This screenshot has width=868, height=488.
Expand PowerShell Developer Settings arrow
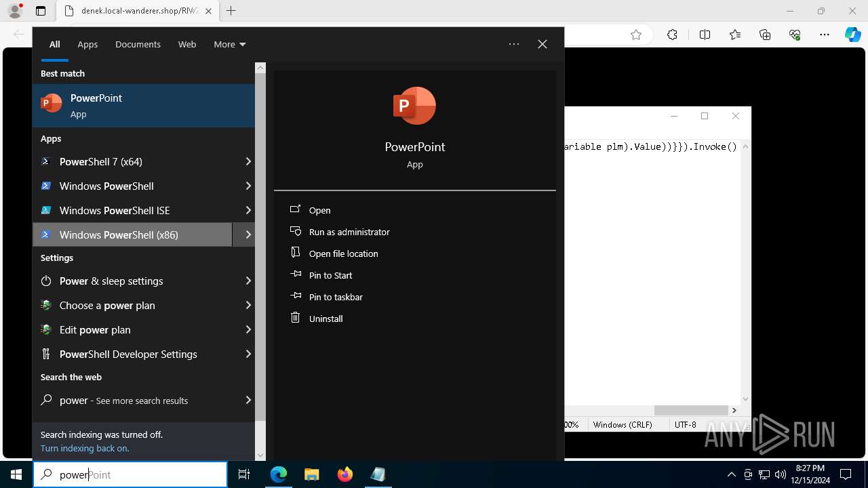[248, 354]
